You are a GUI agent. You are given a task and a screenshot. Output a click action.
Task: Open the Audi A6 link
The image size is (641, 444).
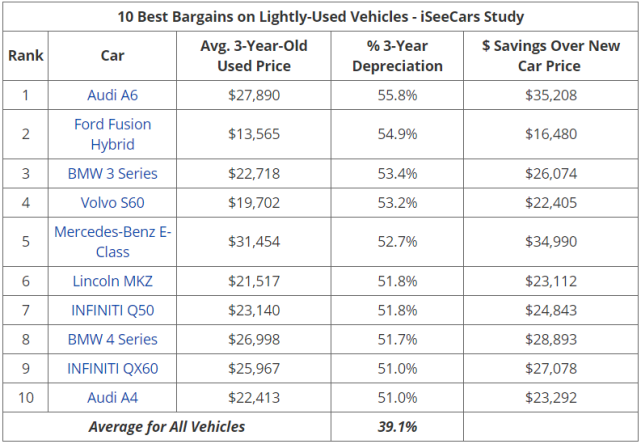(x=112, y=95)
